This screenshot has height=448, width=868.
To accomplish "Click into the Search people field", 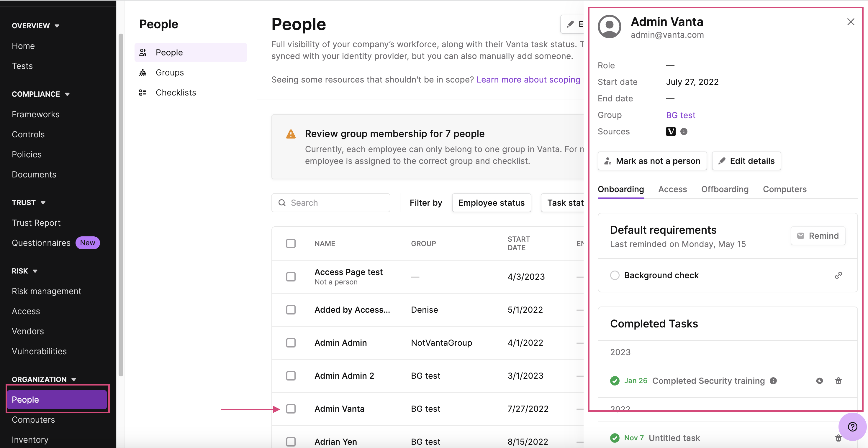I will 330,202.
